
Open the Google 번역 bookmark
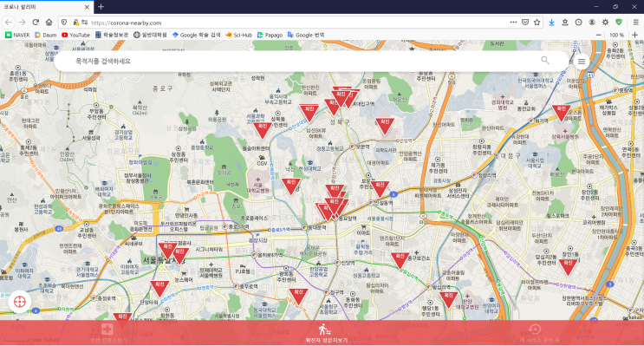pos(306,35)
